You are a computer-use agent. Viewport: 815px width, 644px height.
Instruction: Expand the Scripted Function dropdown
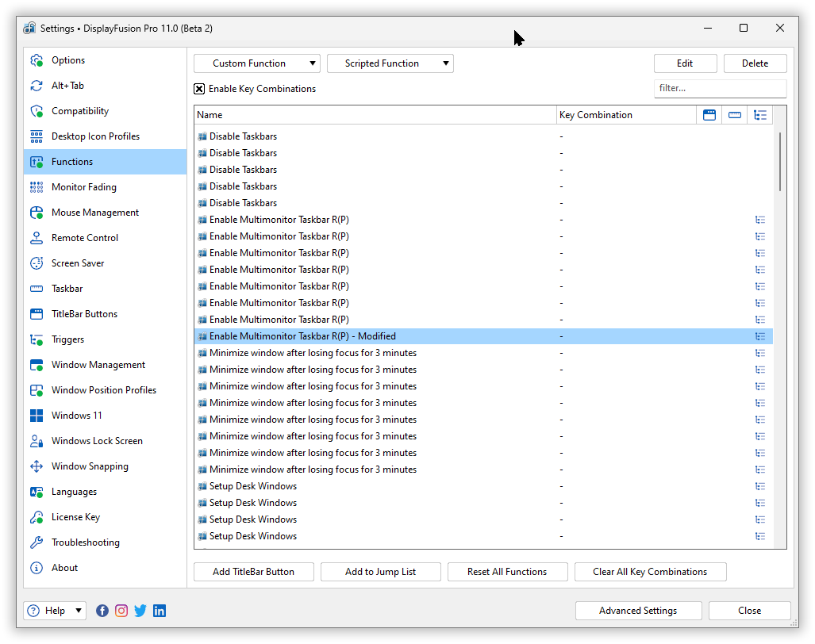click(390, 63)
